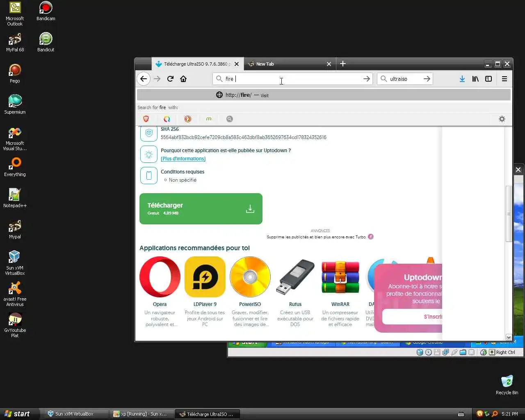The width and height of the screenshot is (525, 420).
Task: Open the Windows start menu
Action: click(x=20, y=414)
